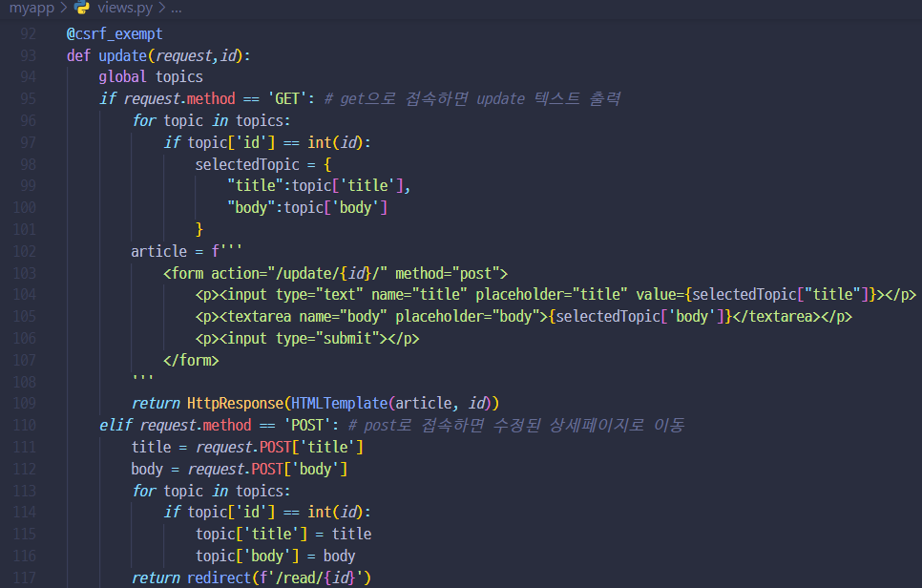
Task: Click 'for topic in topics:' on line 96
Action: [211, 120]
